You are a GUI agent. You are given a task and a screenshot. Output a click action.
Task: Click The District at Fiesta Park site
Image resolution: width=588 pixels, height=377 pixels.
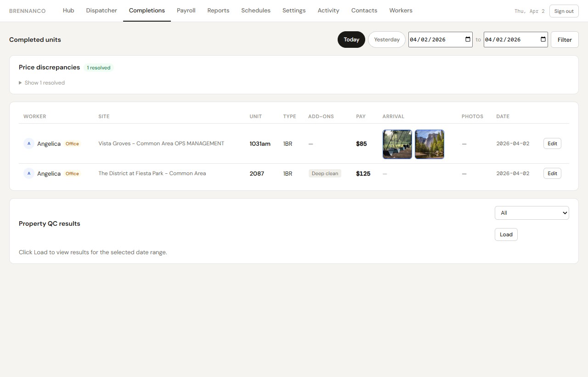coord(152,173)
